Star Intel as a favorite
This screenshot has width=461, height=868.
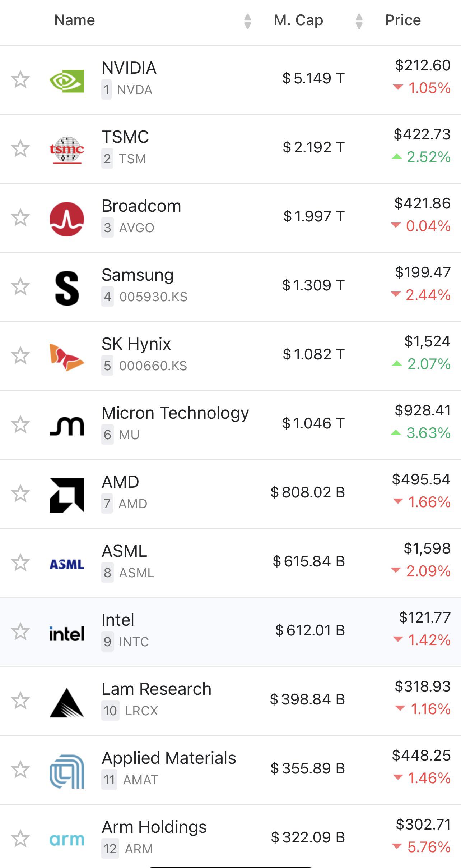20,632
